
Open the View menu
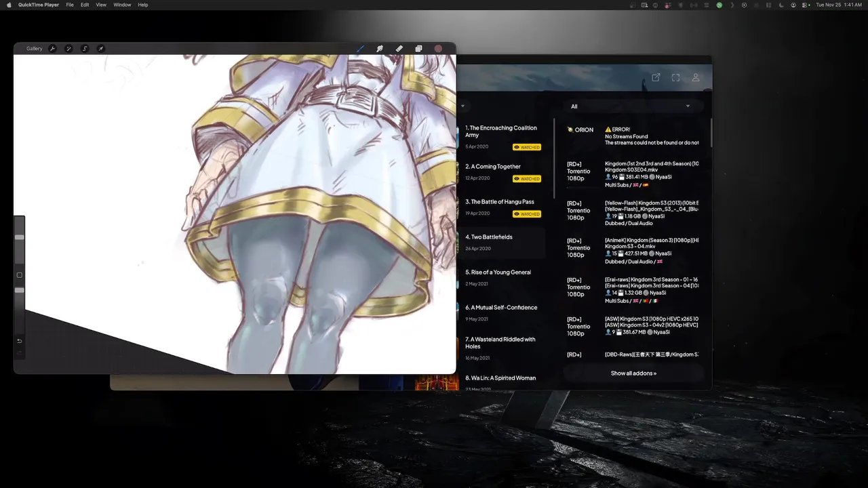pos(101,5)
